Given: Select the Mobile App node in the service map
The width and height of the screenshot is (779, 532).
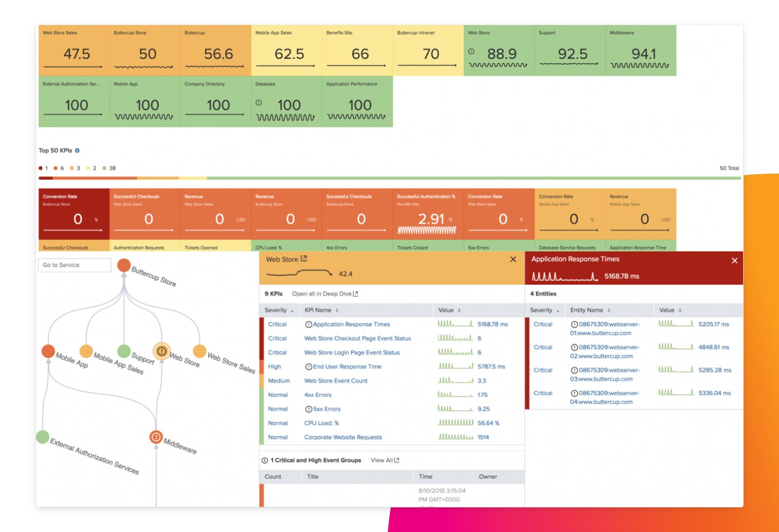Looking at the screenshot, I should (49, 352).
